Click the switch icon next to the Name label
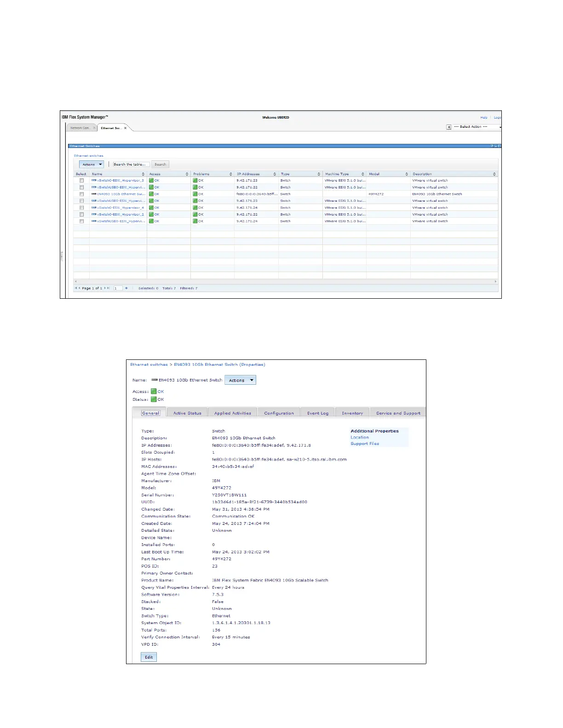Viewport: 563px width, 728px height. click(x=155, y=380)
